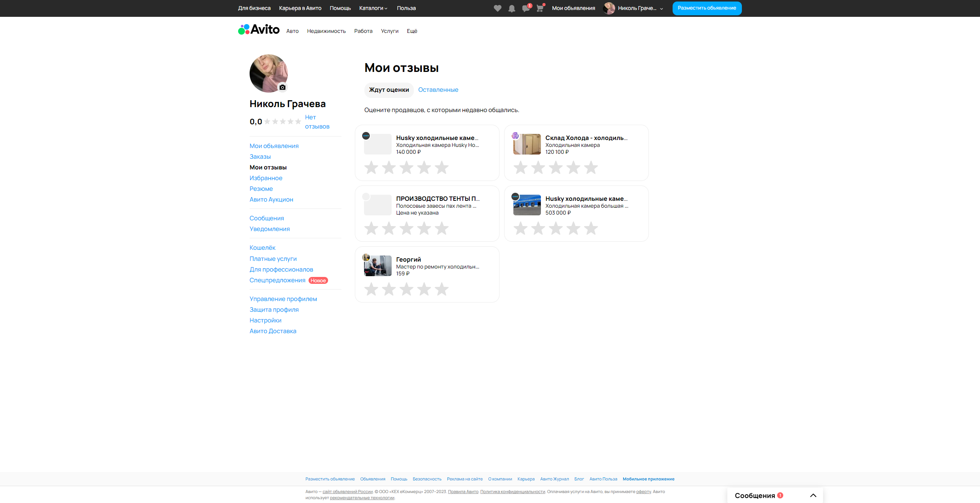Open Авито Аукцион in sidebar
This screenshot has height=503, width=980.
[x=271, y=200]
